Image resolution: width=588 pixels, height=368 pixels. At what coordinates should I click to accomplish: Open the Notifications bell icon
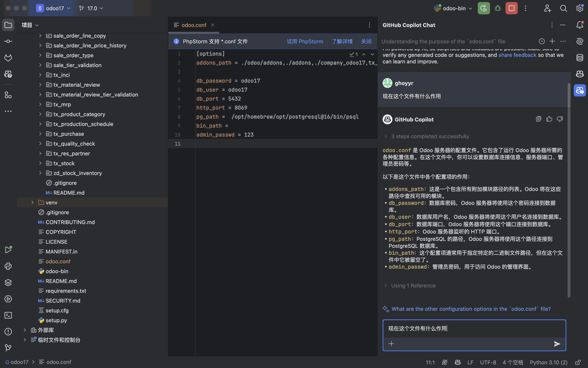point(580,25)
